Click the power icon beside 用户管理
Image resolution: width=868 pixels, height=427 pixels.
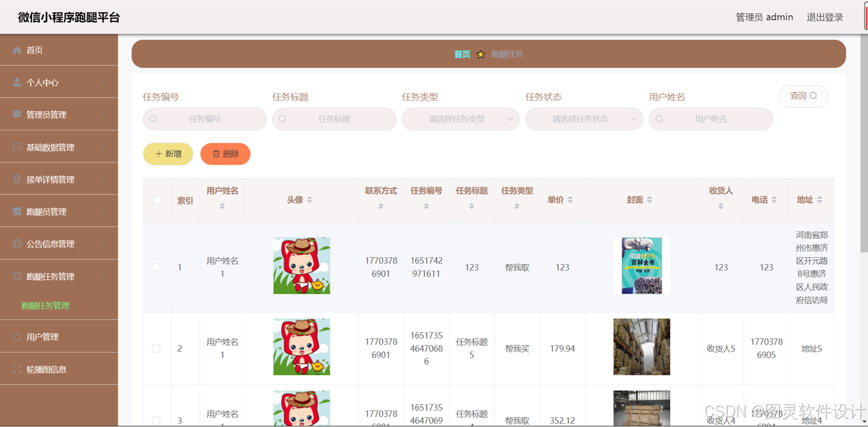click(x=17, y=336)
